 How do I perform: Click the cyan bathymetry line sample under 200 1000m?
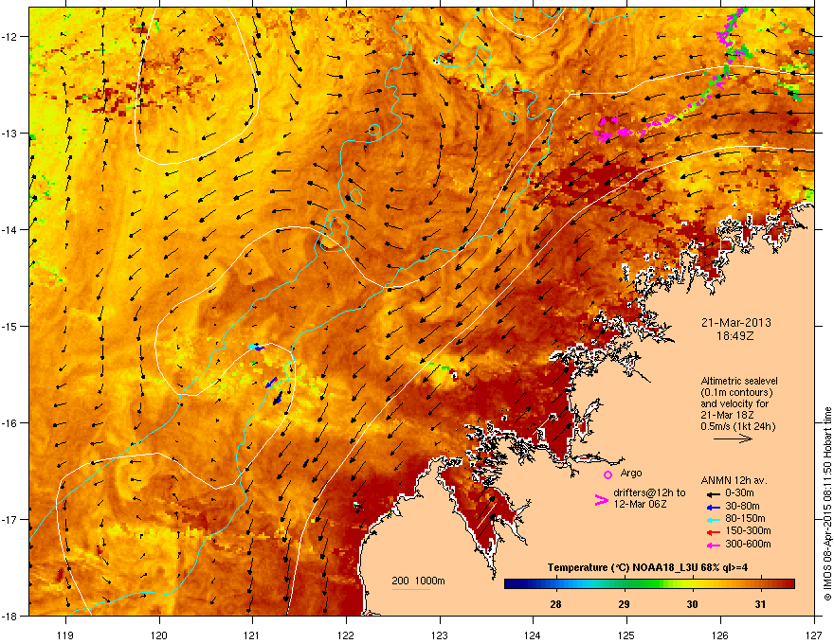411,589
